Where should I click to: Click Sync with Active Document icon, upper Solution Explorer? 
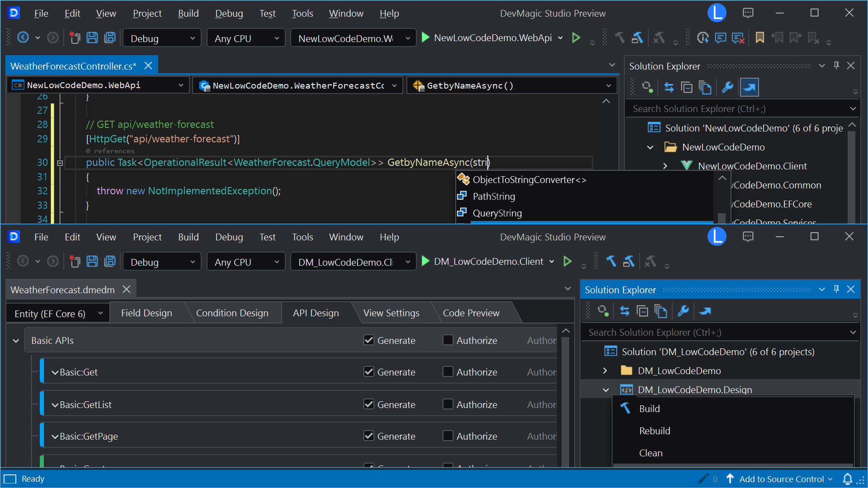click(x=669, y=87)
